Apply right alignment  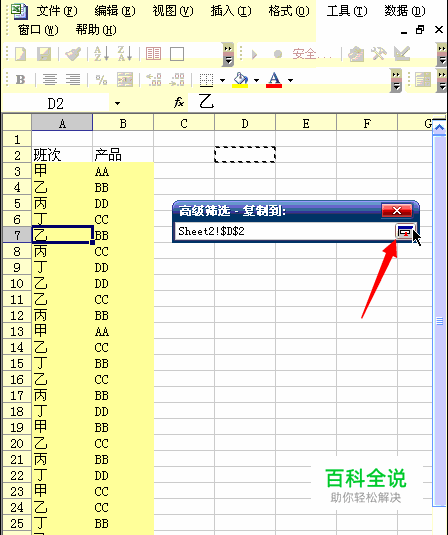pyautogui.click(x=73, y=79)
